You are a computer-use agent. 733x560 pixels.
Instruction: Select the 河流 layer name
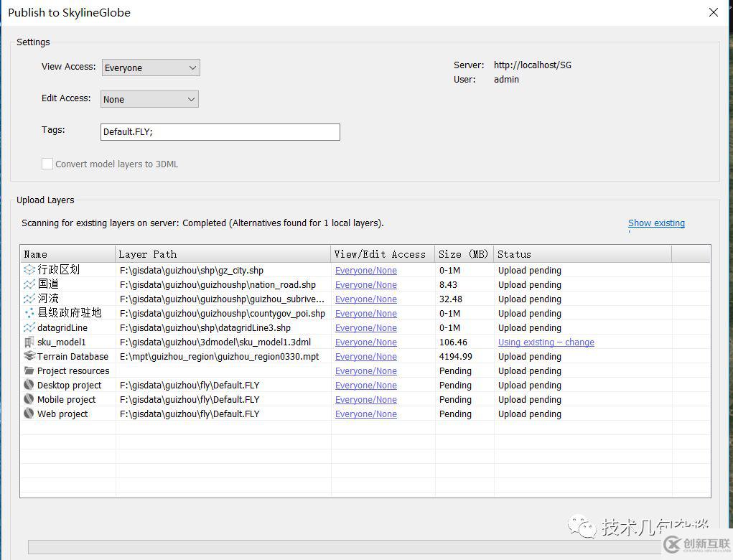point(48,299)
